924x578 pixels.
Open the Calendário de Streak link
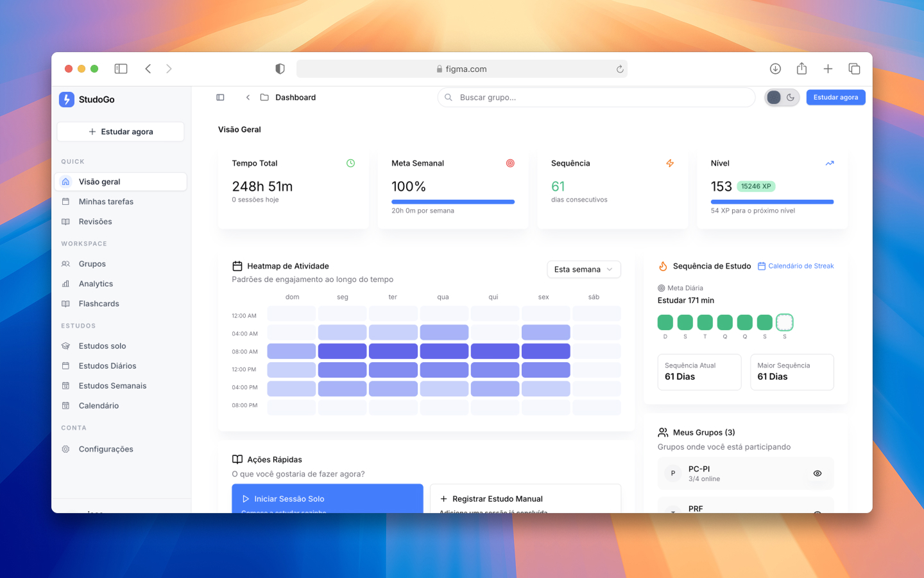796,266
